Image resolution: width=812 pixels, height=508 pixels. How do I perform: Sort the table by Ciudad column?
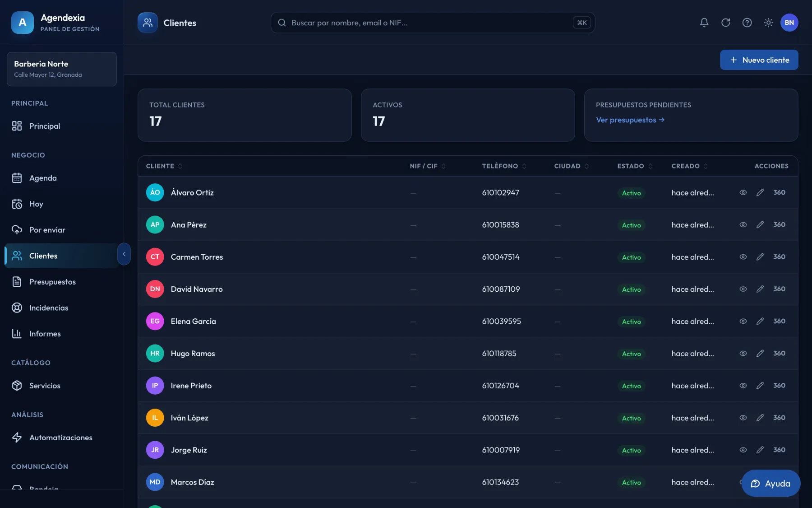(572, 166)
